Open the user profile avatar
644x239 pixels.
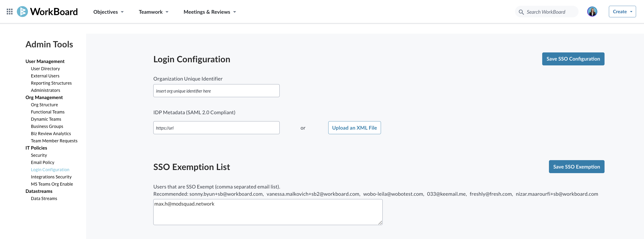592,12
